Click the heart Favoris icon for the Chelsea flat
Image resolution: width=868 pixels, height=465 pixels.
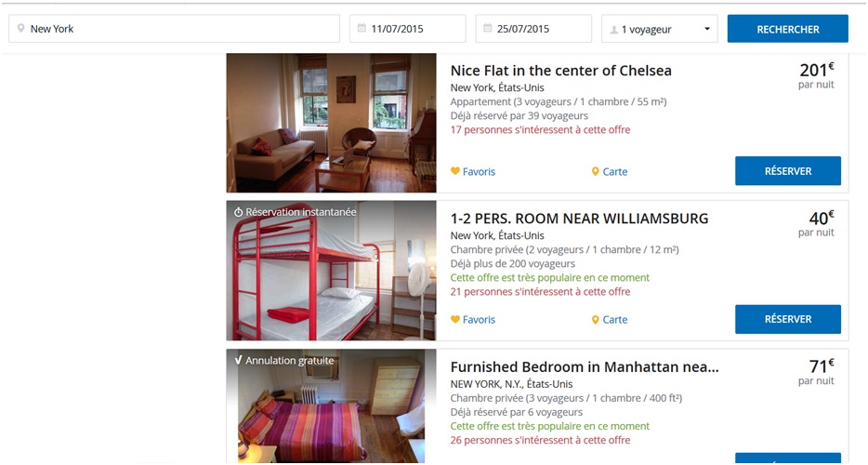point(455,171)
